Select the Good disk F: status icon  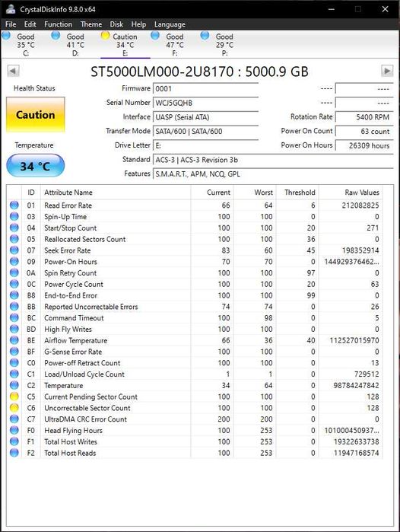[155, 35]
